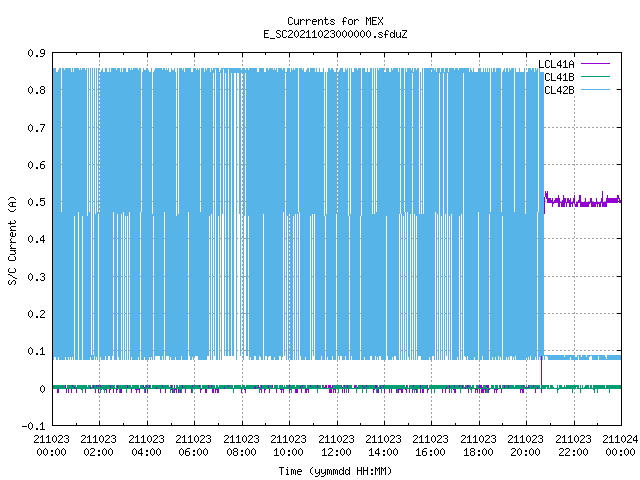Viewport: 640px width, 480px height.
Task: Click the y-axis tick value -0.1
Action: (x=33, y=426)
